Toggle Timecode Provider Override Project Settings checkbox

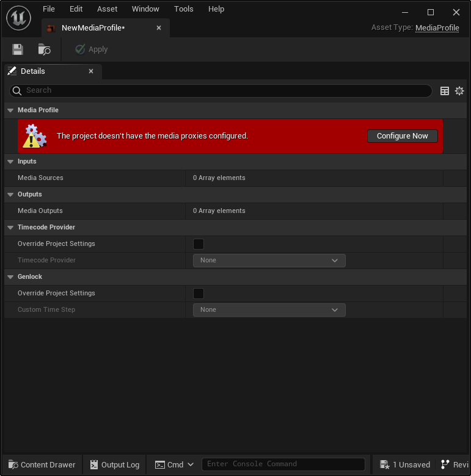[x=199, y=244]
